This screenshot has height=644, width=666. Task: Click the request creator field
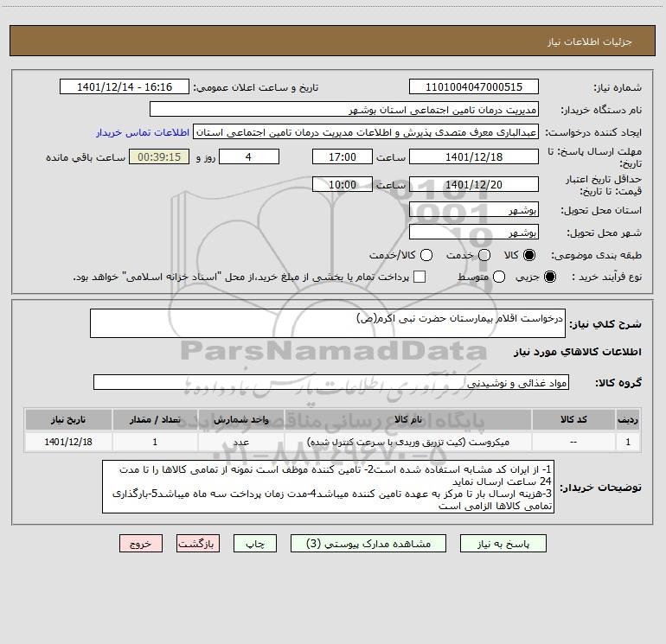click(365, 132)
